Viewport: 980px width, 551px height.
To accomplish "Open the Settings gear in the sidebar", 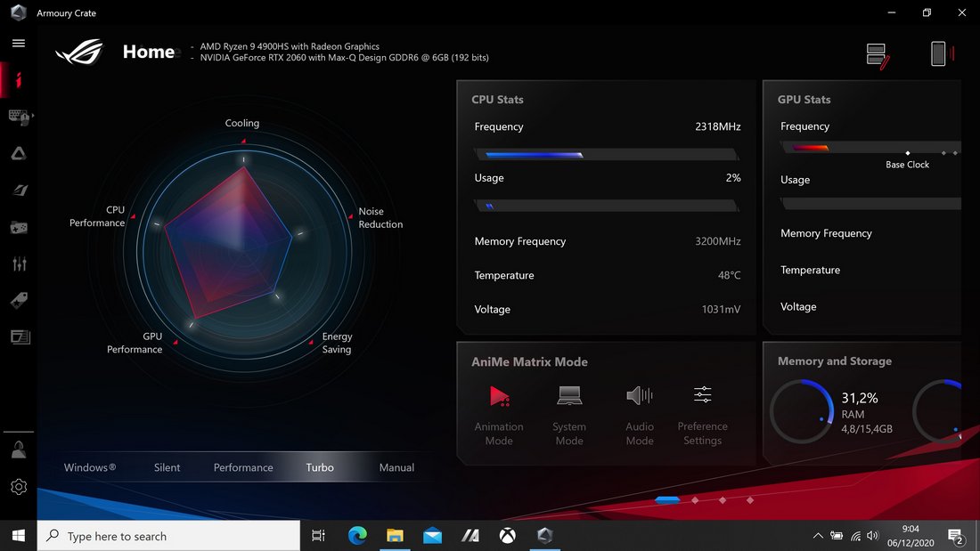I will click(x=19, y=487).
